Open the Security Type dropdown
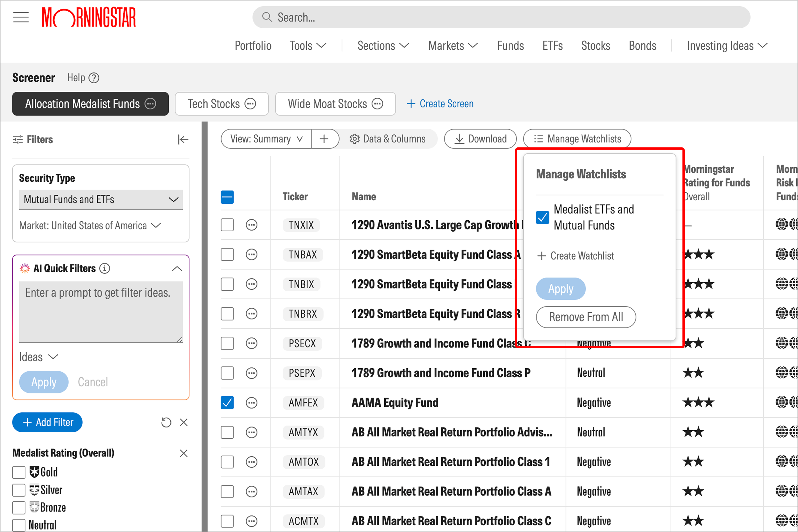Viewport: 798px width, 532px height. pyautogui.click(x=101, y=199)
